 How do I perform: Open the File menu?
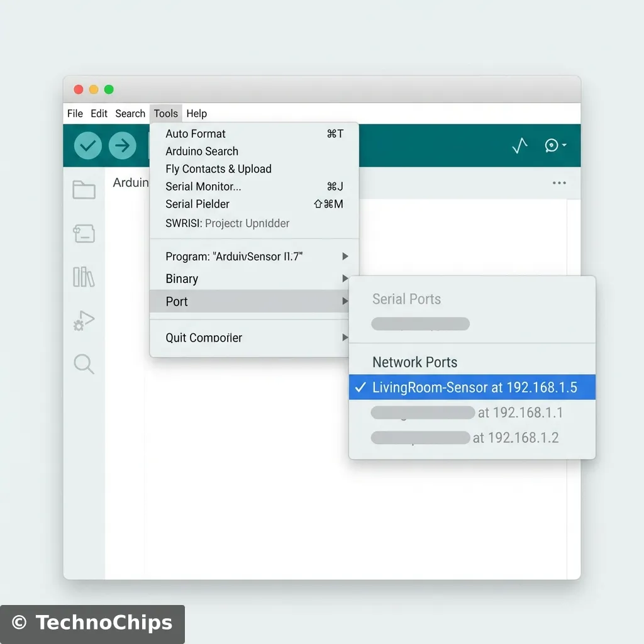click(74, 113)
